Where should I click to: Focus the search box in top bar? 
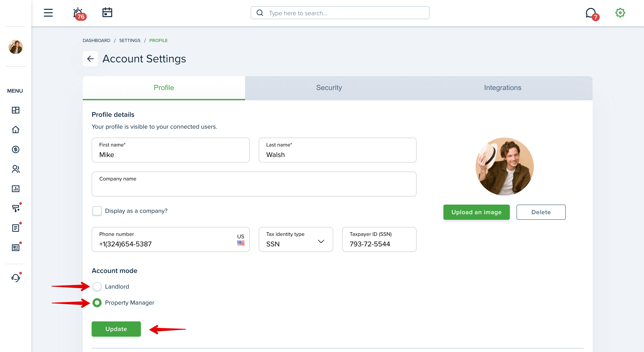[x=340, y=13]
